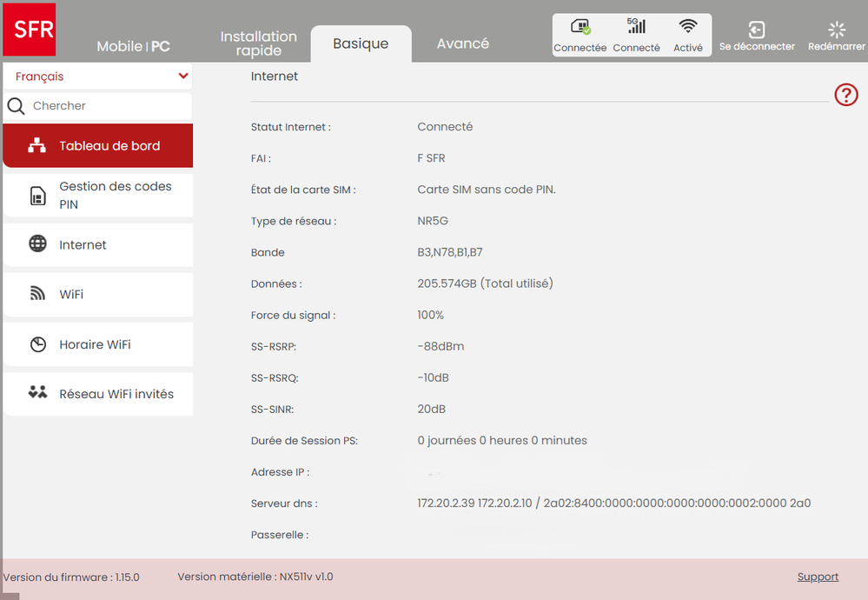868x600 pixels.
Task: Expand the Français language dropdown
Action: (x=182, y=77)
